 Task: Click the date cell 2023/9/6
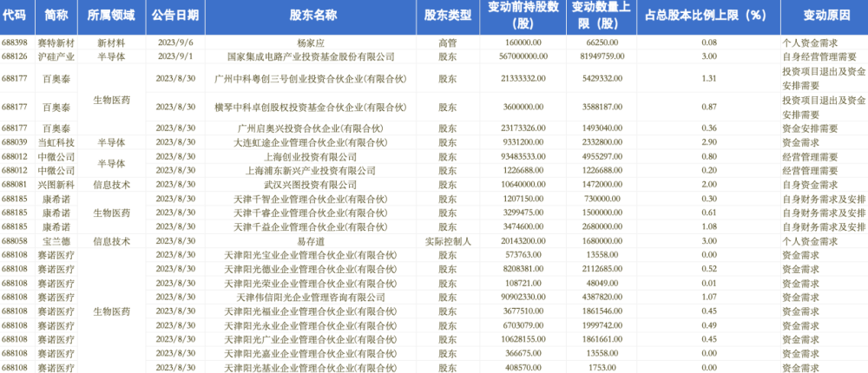click(175, 42)
